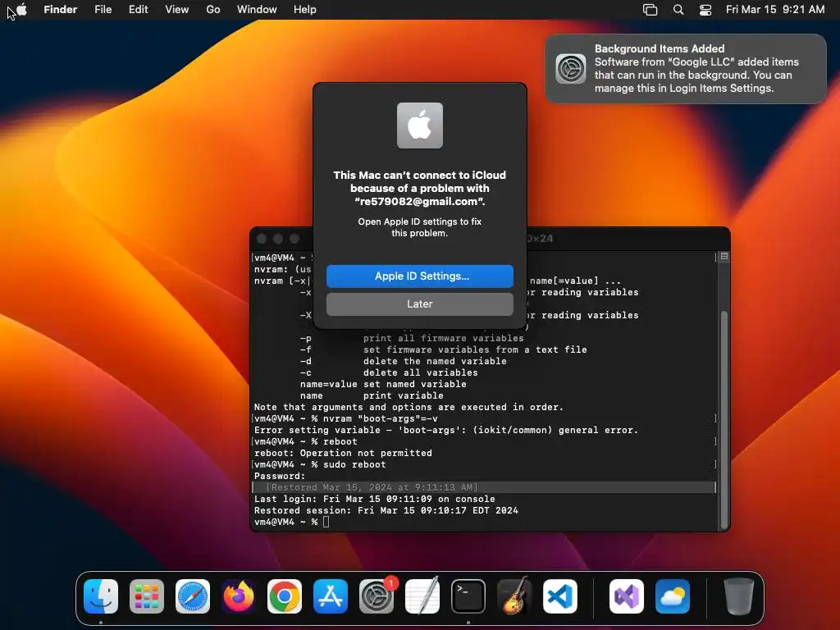
Task: Open System Settings with badge in Dock
Action: click(377, 596)
